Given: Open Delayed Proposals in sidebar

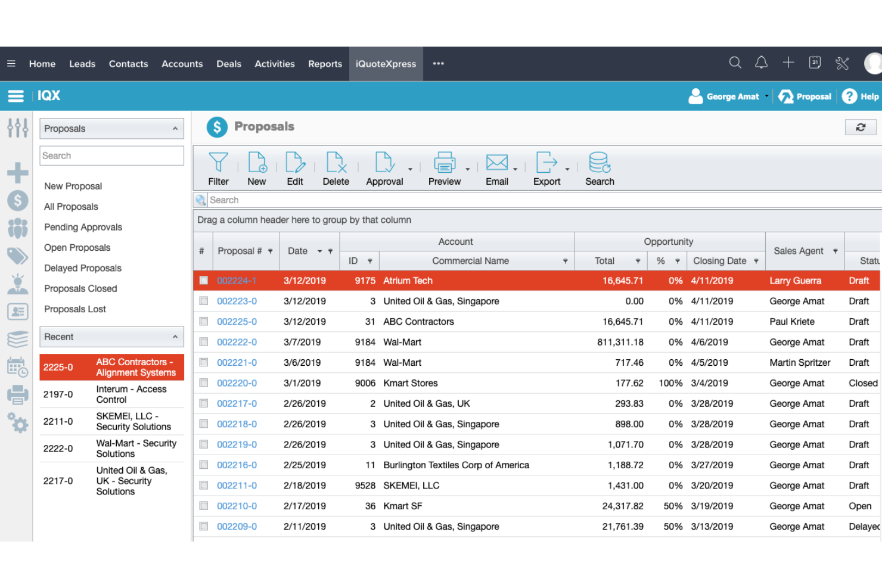Looking at the screenshot, I should point(83,268).
